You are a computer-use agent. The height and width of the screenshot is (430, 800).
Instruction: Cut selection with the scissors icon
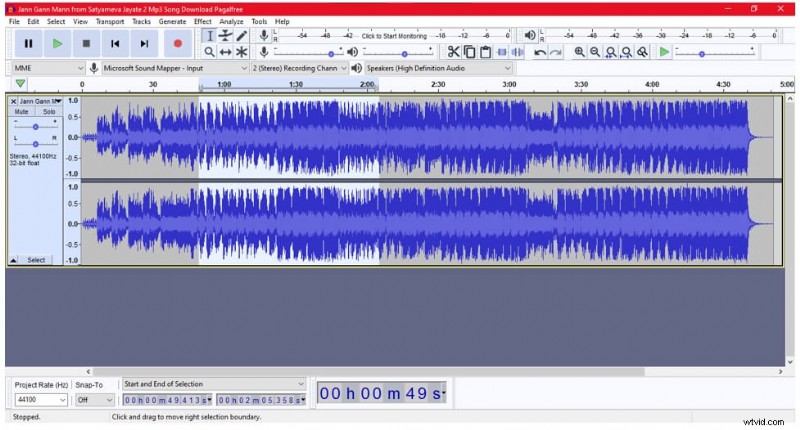pyautogui.click(x=453, y=52)
